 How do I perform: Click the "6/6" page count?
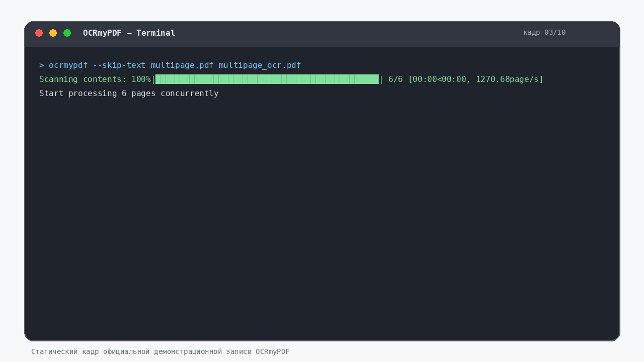point(395,79)
